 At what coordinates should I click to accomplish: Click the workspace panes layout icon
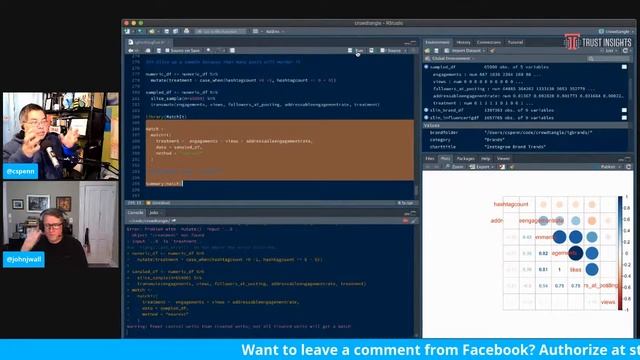tap(256, 31)
